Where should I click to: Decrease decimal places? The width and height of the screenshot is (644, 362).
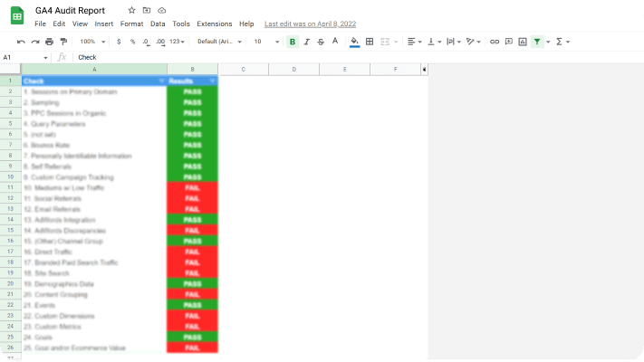[x=146, y=42]
